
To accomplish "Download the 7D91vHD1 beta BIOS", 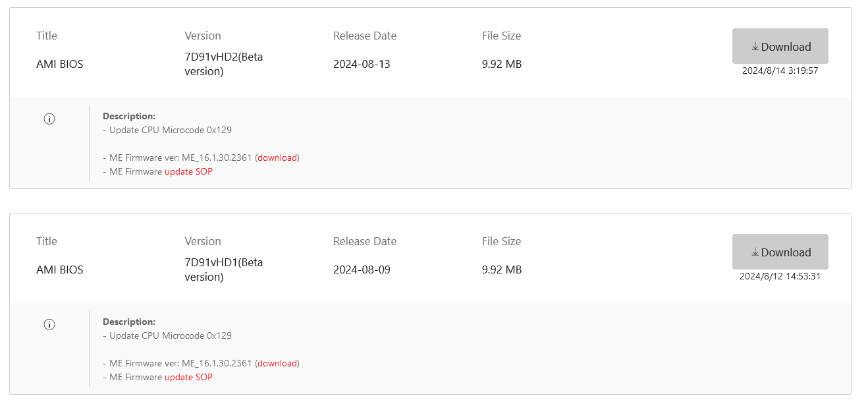I will pos(780,252).
